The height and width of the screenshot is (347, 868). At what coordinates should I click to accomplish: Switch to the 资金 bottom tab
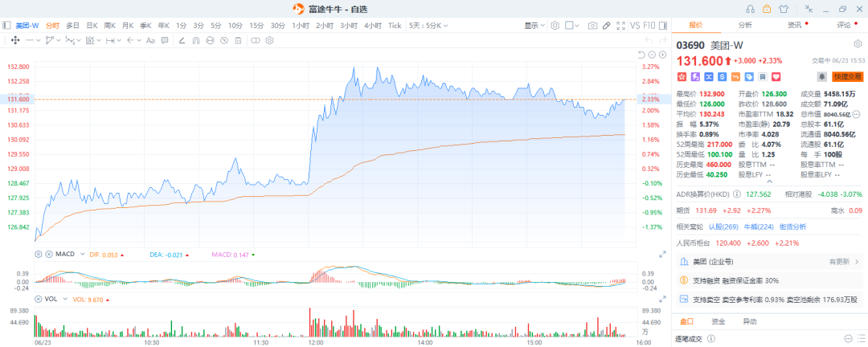[719, 321]
